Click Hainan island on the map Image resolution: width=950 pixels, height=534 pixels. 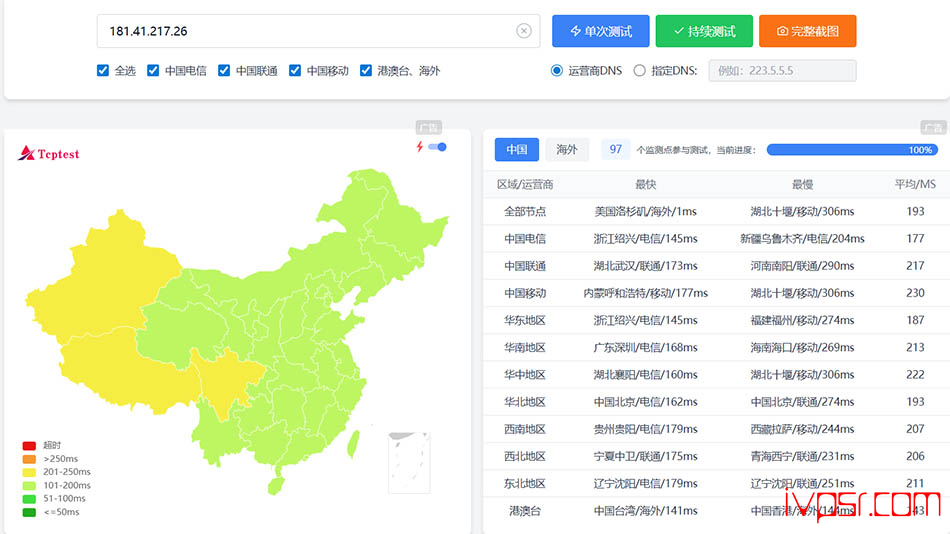pos(276,486)
